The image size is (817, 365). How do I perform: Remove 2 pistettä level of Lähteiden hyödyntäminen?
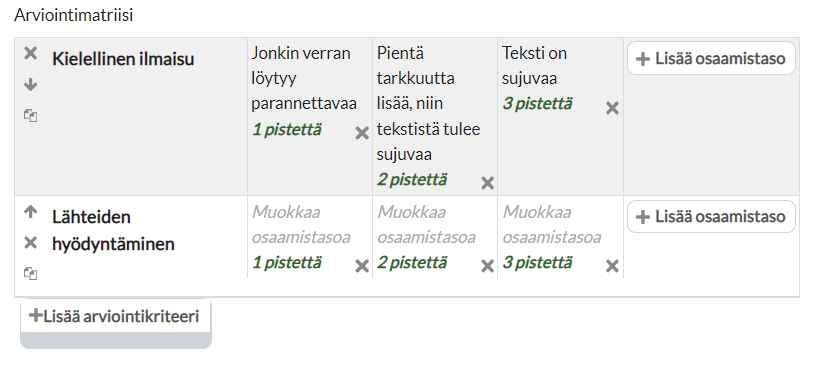pos(487,267)
